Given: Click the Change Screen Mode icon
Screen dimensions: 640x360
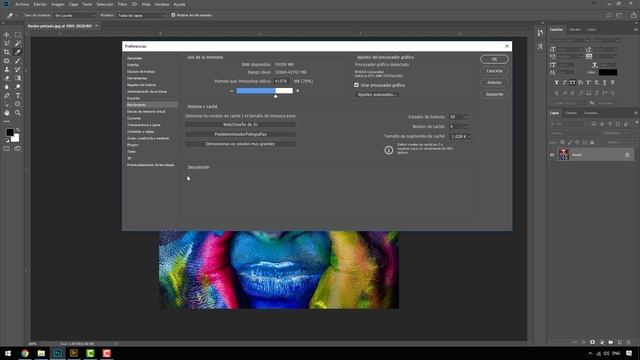Looking at the screenshot, I should click(18, 149).
